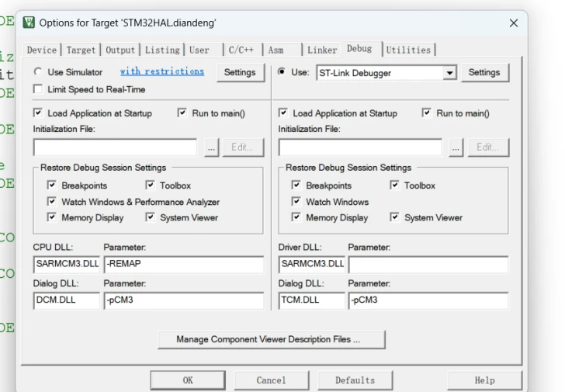
Task: Toggle simulator Memory Display checkbox
Action: tap(51, 217)
